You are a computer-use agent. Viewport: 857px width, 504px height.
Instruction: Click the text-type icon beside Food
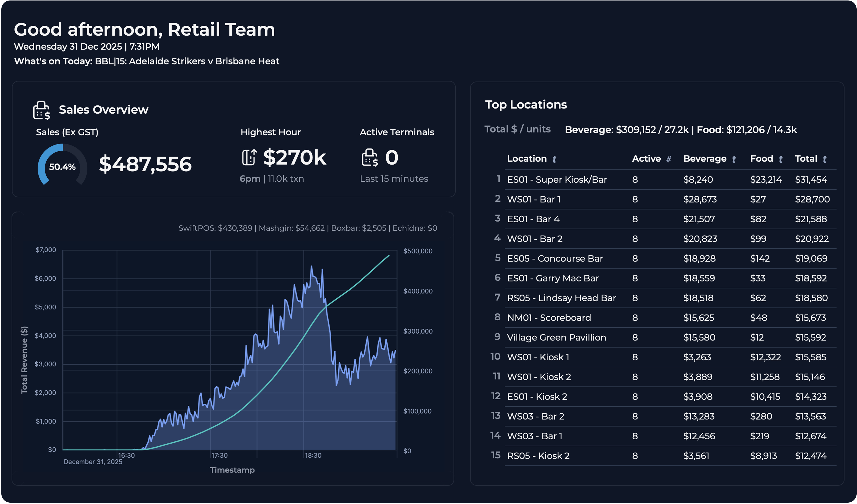781,159
